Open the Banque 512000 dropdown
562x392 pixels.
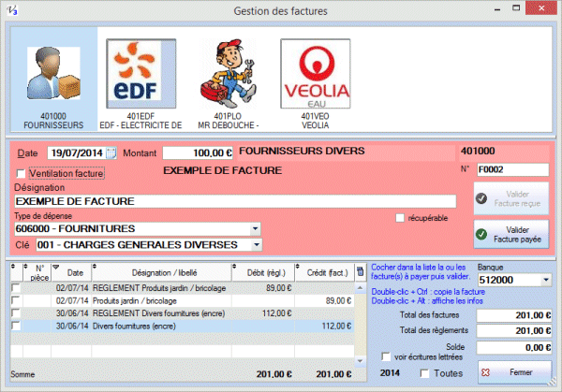545,279
